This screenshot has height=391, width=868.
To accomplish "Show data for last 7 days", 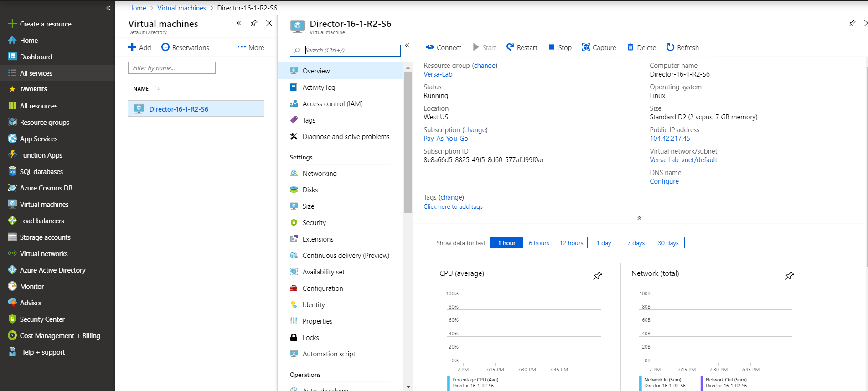I will [x=636, y=243].
